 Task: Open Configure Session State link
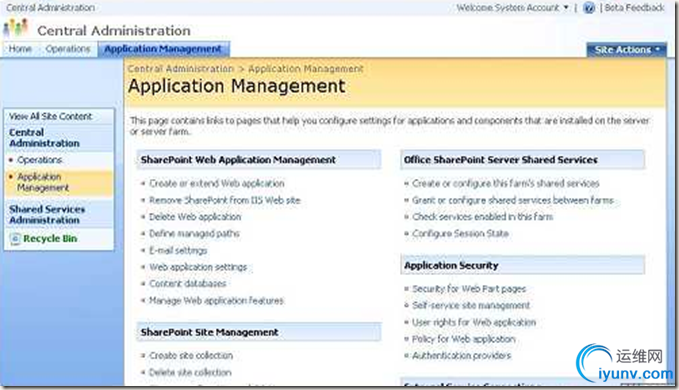pos(460,234)
